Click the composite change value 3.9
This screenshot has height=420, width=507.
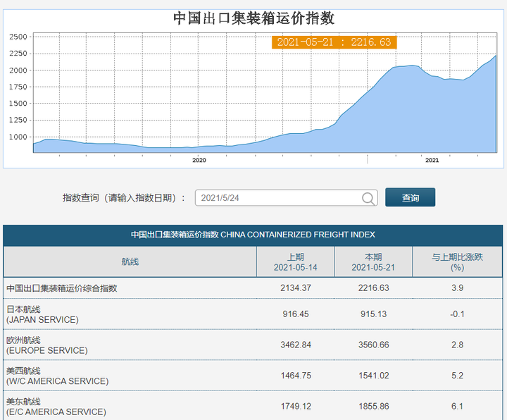(x=457, y=288)
